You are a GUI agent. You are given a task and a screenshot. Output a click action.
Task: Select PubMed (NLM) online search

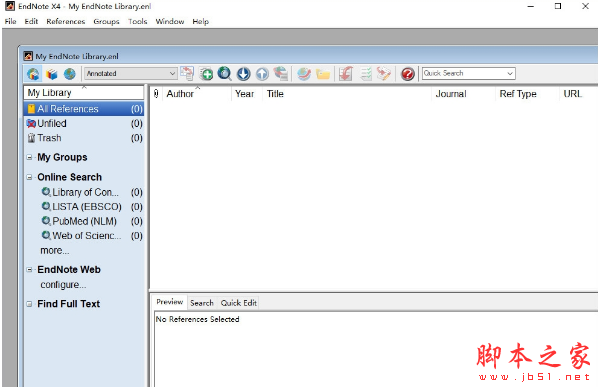(x=92, y=221)
